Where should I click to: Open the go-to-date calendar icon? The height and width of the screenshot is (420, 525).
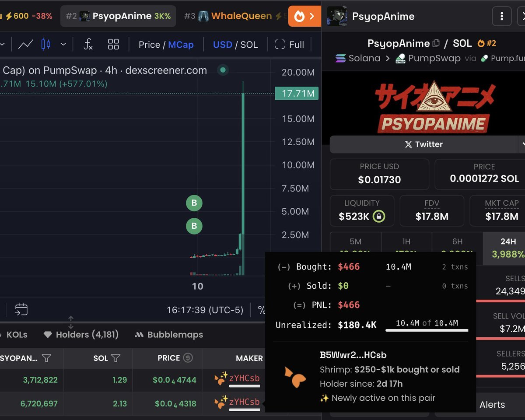[x=20, y=309]
